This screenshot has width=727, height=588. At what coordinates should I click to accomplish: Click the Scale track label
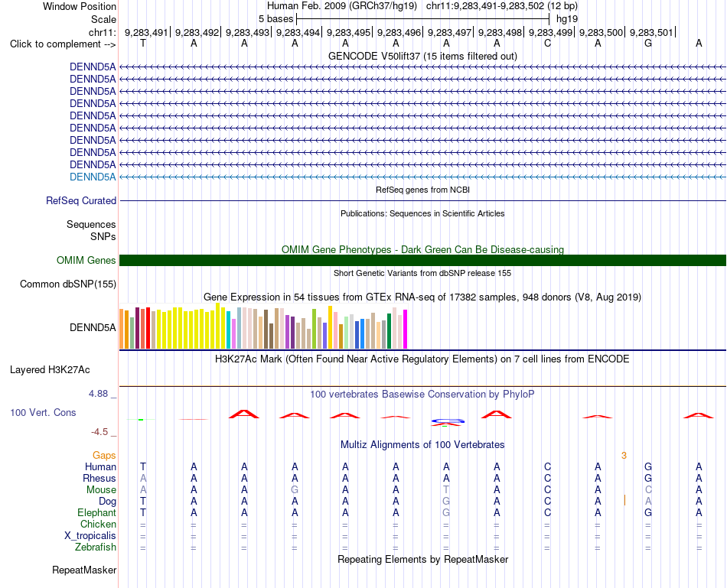(103, 19)
